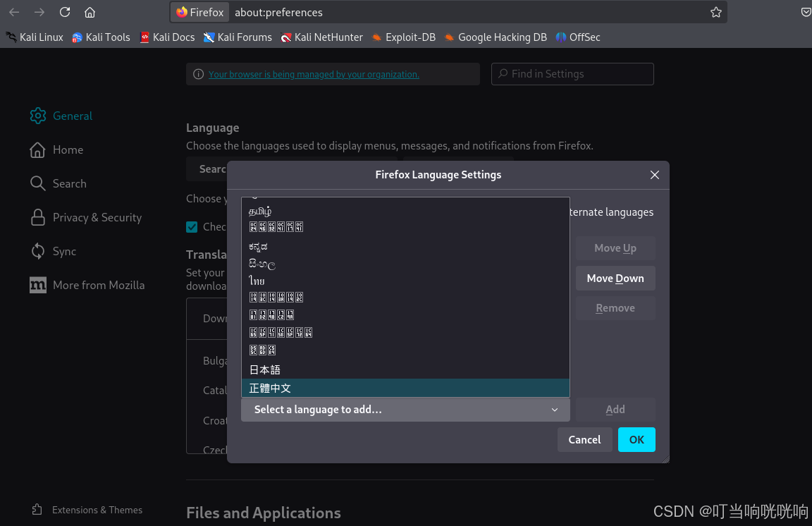Open the managed by your organization link
The image size is (812, 526).
(314, 74)
